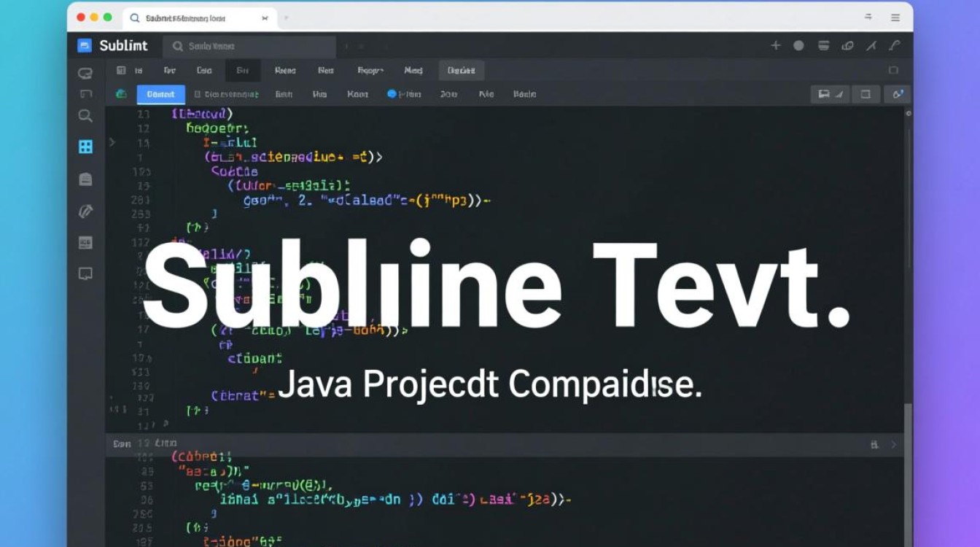Click the blue Default button in the toolbar
Screen dimensions: 980x547
click(x=160, y=94)
